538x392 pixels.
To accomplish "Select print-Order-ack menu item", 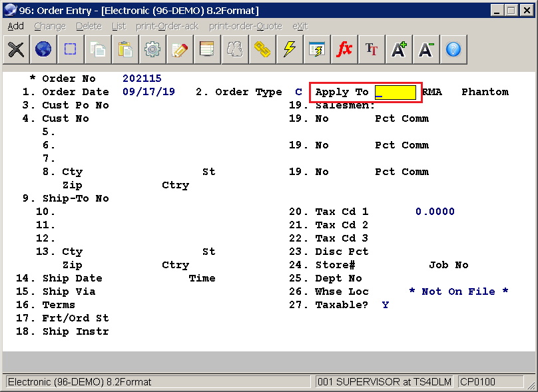I will [x=167, y=26].
